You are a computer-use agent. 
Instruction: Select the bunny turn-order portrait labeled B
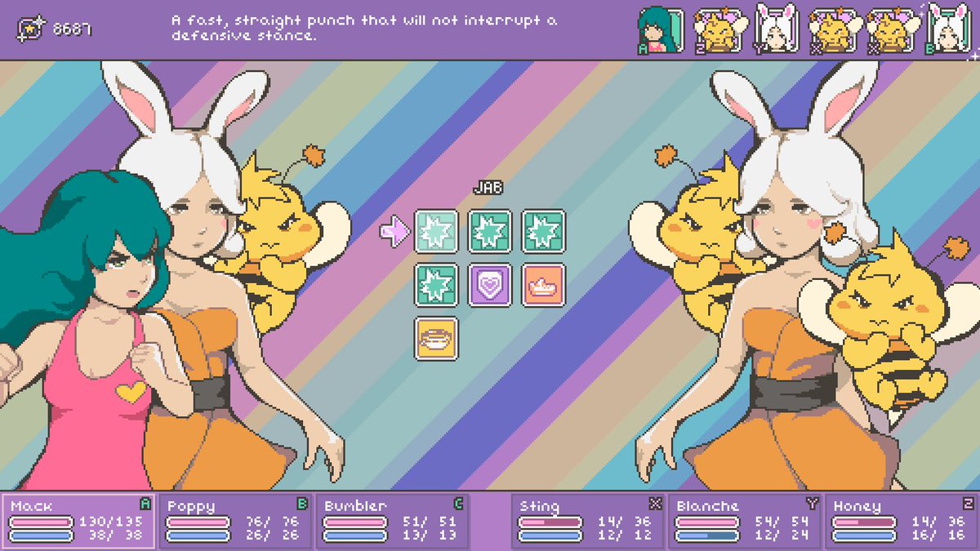pyautogui.click(x=948, y=29)
